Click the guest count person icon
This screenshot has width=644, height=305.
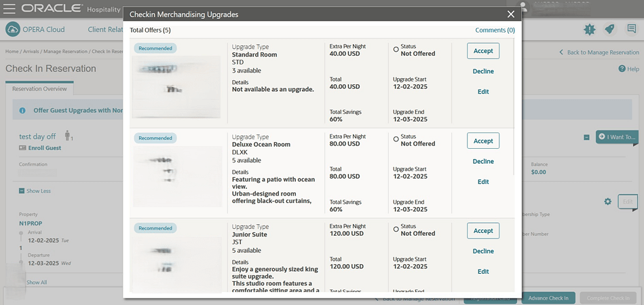tap(68, 136)
